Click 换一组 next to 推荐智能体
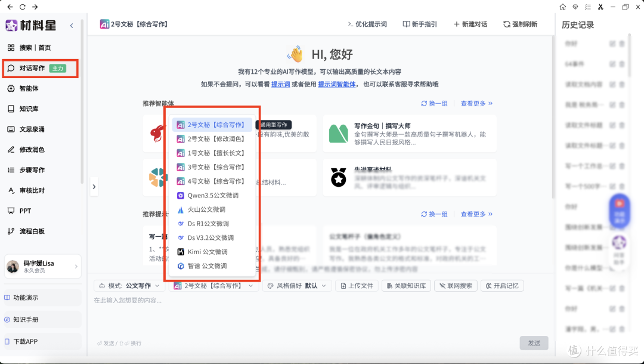 point(434,103)
